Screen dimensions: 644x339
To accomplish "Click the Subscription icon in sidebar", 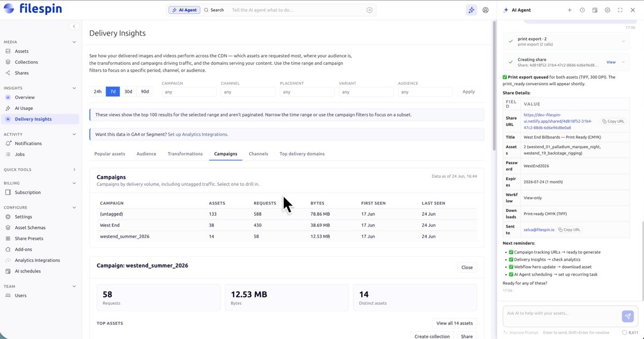I will [8, 192].
